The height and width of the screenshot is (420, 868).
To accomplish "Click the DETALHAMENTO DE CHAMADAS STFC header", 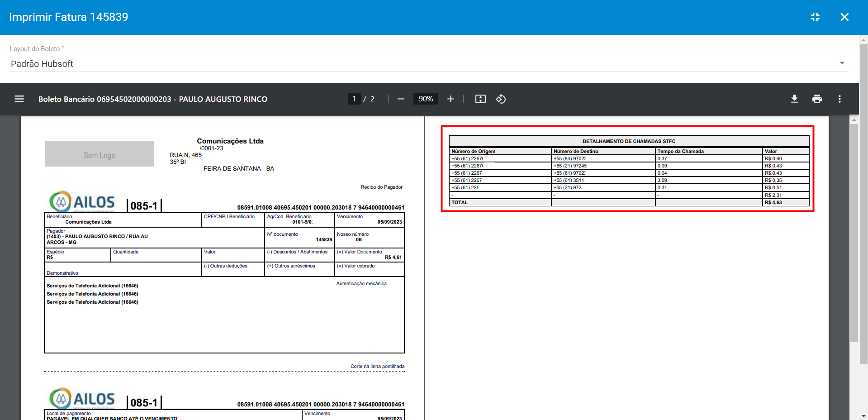I will pos(629,141).
